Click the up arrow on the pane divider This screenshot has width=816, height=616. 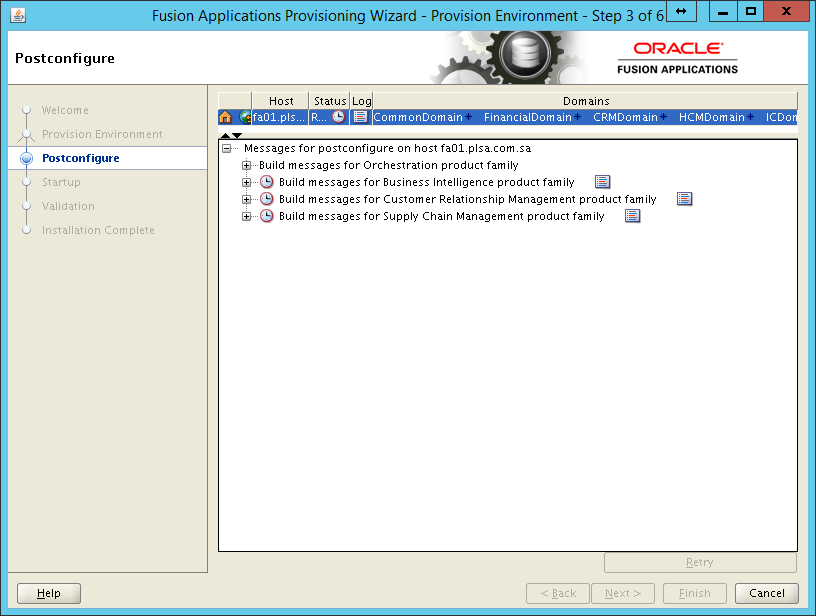coord(225,135)
